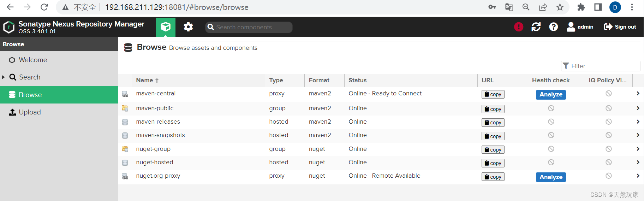Open maven-central row chevron

coord(638,93)
